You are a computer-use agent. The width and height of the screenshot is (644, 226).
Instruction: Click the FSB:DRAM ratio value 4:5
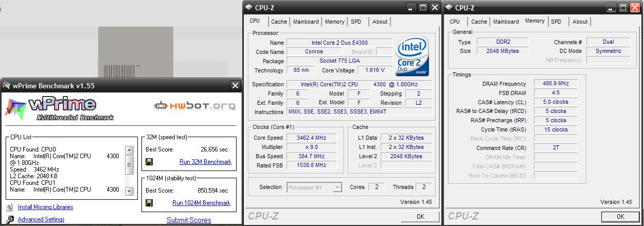556,93
